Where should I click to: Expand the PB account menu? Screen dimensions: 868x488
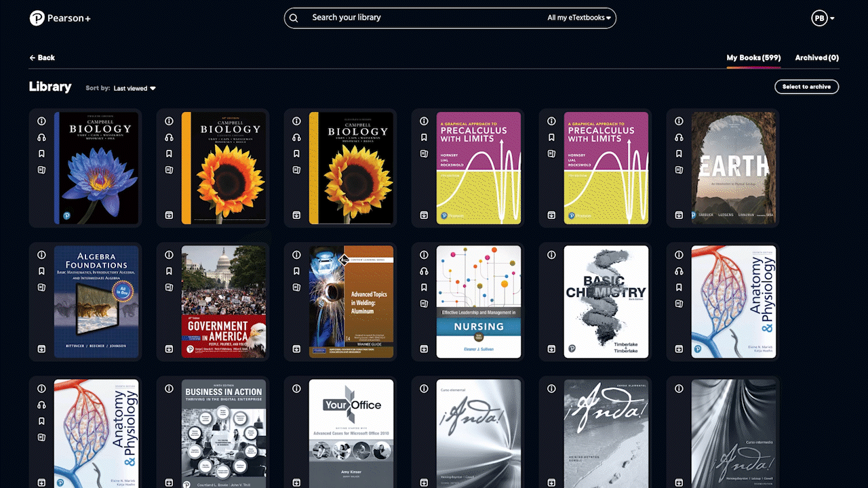pos(823,18)
